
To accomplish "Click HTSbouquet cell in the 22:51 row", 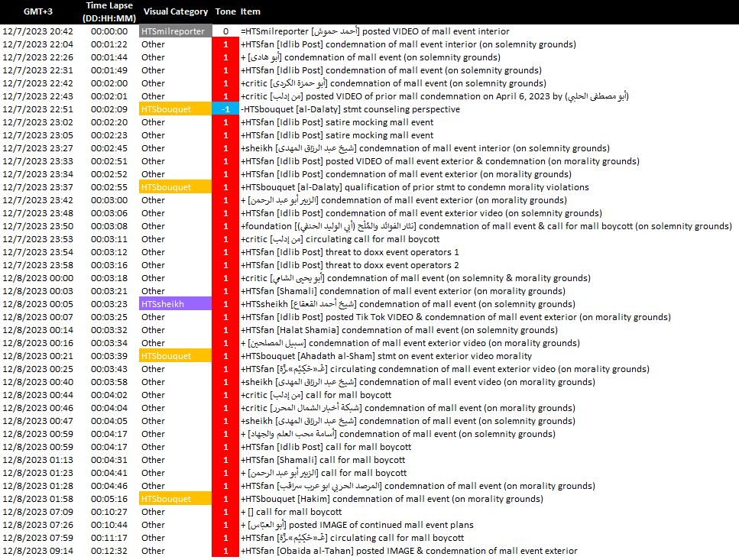I will tap(175, 109).
